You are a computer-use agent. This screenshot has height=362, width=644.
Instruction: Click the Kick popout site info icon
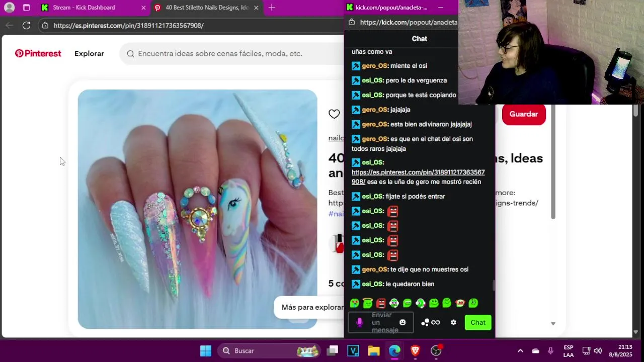352,22
